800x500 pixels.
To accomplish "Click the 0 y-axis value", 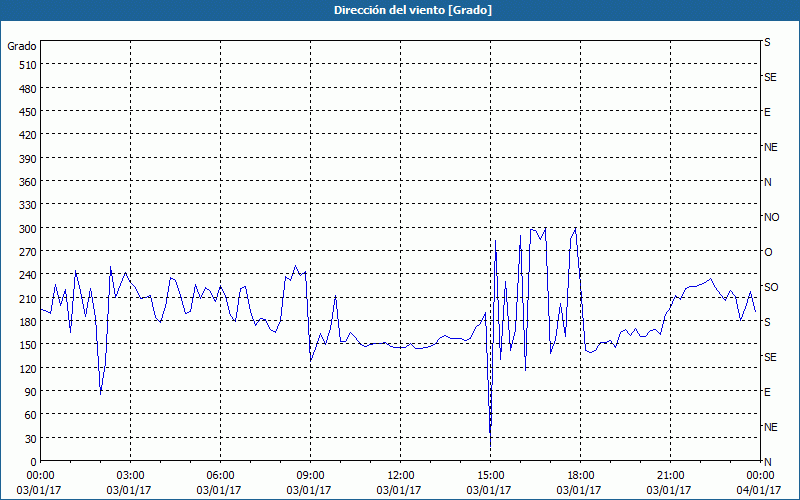I will pos(34,462).
